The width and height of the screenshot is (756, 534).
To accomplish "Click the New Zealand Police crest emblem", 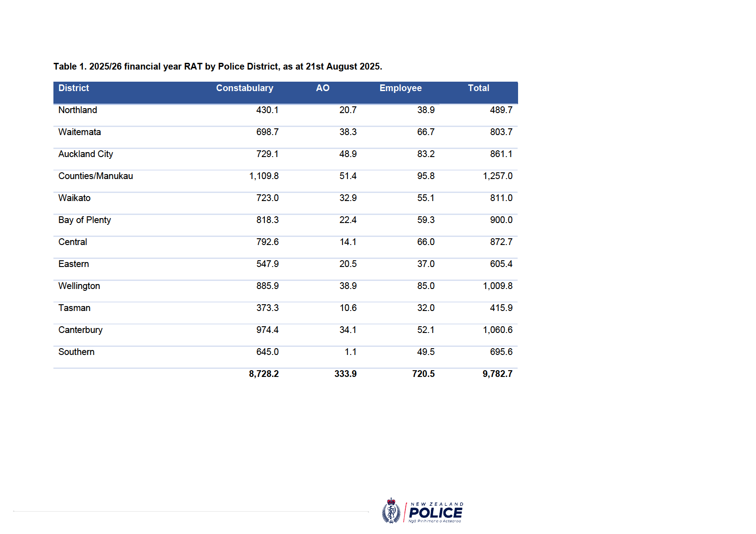I will 391,511.
